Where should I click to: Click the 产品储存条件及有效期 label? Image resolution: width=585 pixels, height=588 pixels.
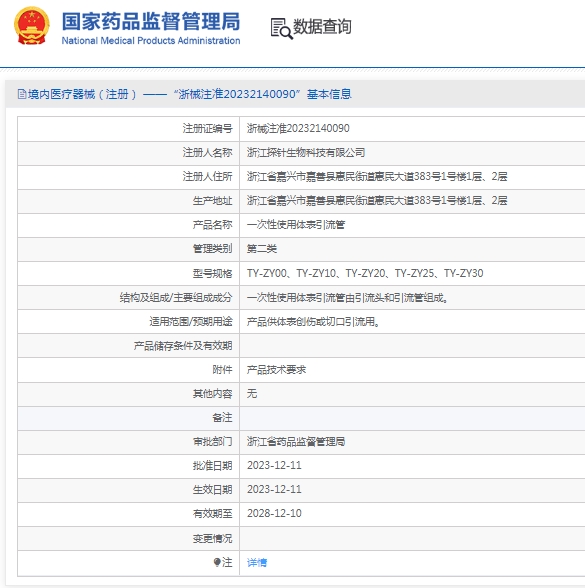183,345
